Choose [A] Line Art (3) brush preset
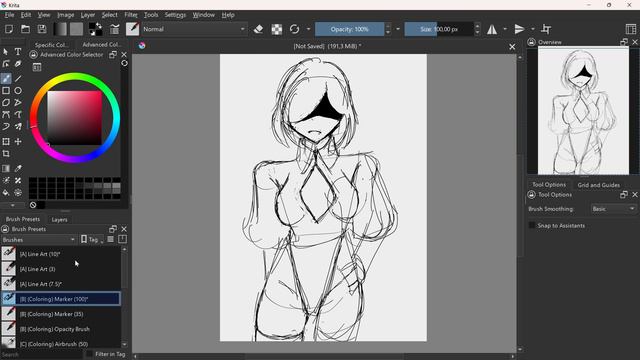Viewport: 640px width, 360px height. coord(60,269)
